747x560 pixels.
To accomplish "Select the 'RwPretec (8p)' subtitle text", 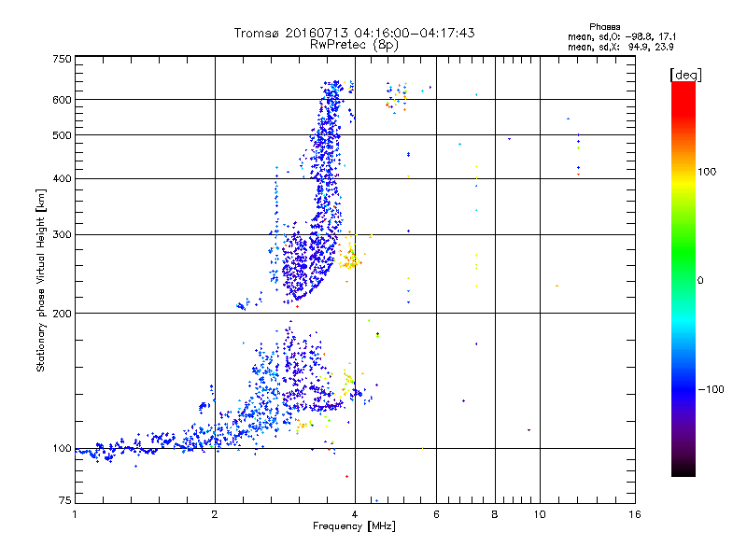I will click(354, 45).
